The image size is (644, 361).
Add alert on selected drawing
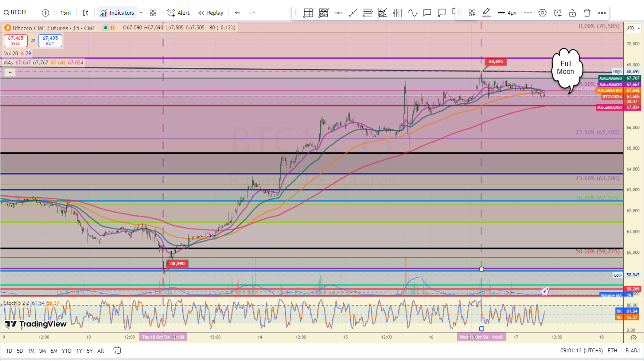click(557, 13)
